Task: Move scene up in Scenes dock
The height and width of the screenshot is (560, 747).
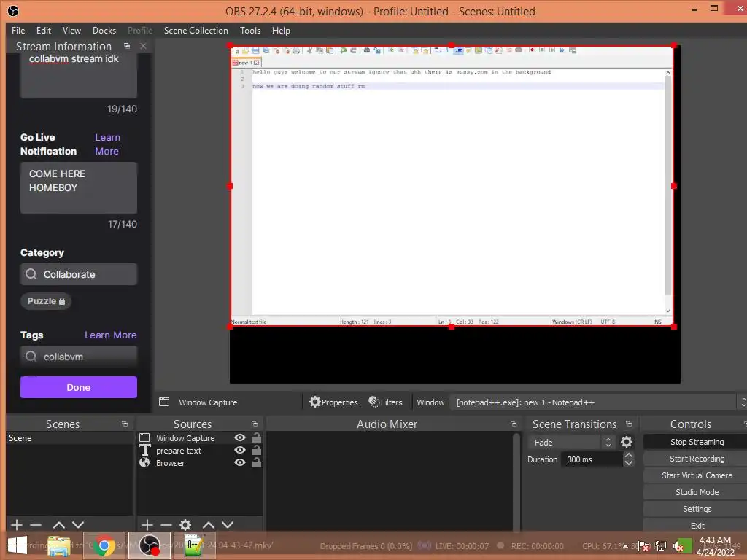Action: click(x=59, y=525)
